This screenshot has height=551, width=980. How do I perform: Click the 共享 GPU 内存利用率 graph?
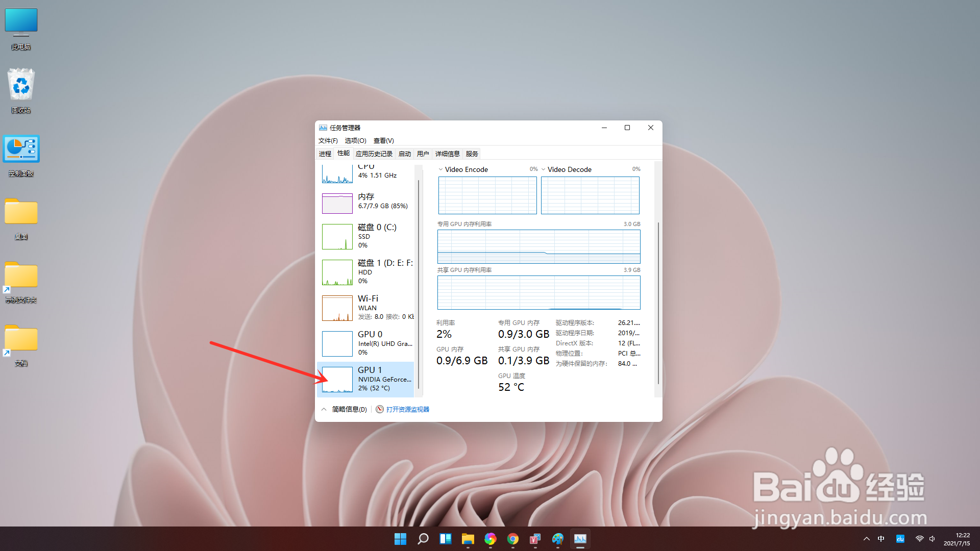click(x=538, y=292)
